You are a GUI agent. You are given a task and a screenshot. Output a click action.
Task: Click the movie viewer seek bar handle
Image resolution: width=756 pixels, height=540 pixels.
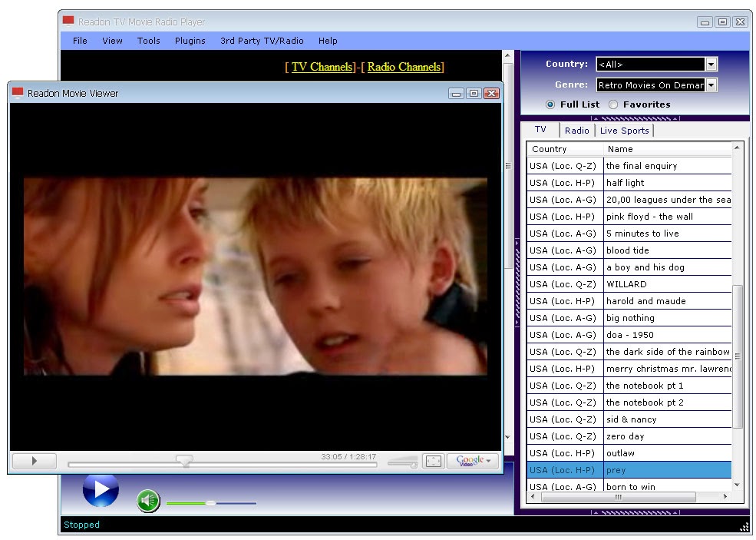(185, 460)
